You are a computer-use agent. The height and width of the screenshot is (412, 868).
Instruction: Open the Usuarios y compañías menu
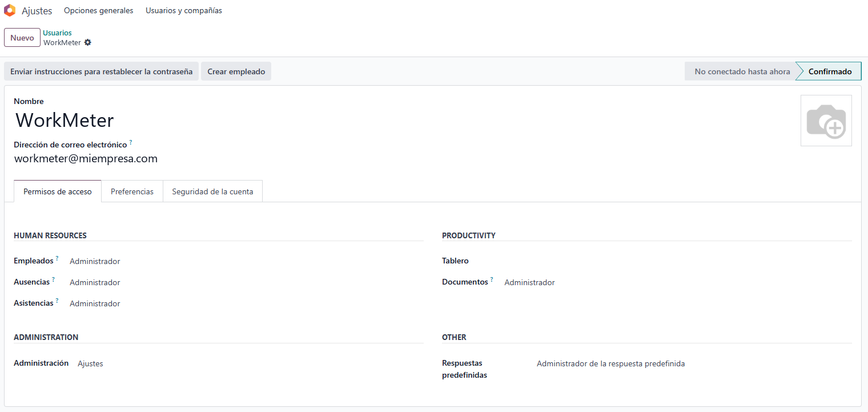(184, 11)
